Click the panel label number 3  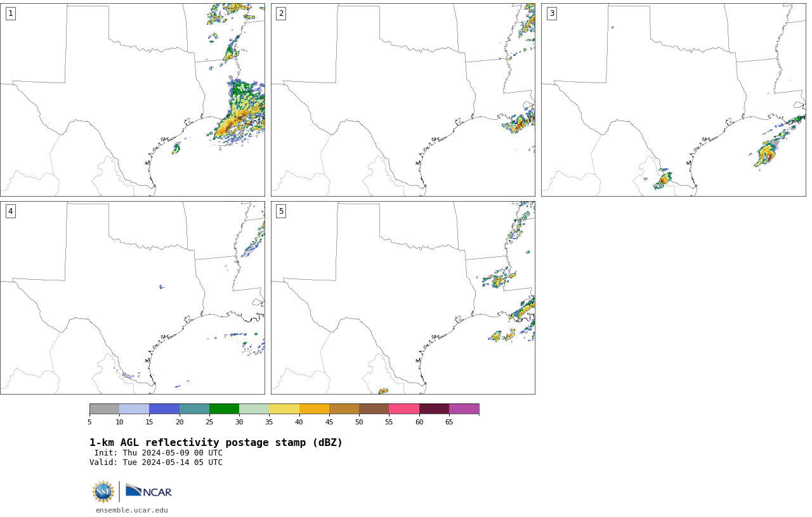(x=552, y=13)
